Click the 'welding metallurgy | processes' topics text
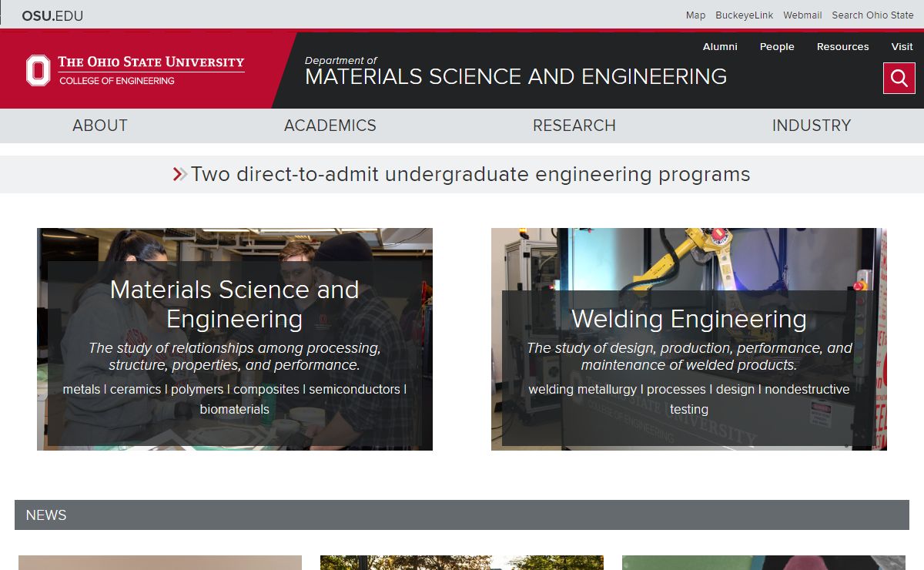Image resolution: width=924 pixels, height=570 pixels. click(689, 399)
